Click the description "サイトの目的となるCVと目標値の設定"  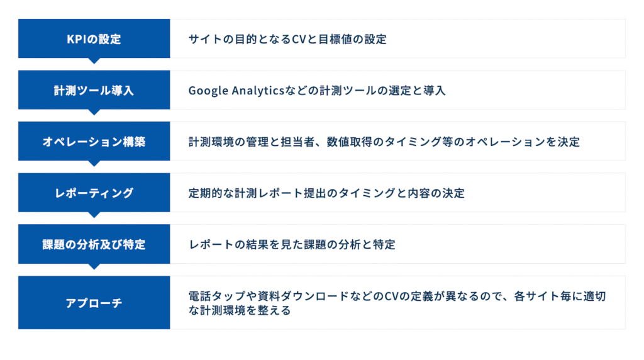pos(287,39)
